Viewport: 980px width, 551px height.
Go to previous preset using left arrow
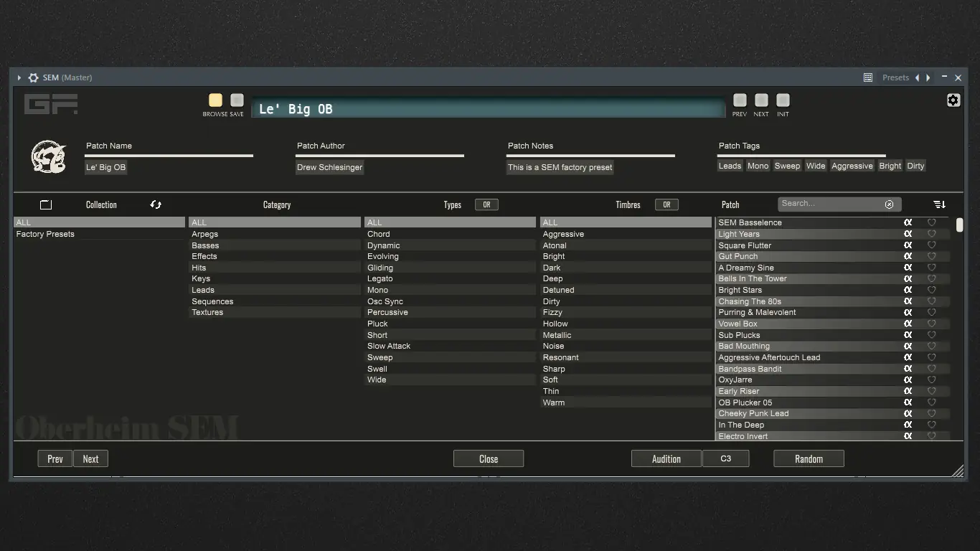[917, 77]
